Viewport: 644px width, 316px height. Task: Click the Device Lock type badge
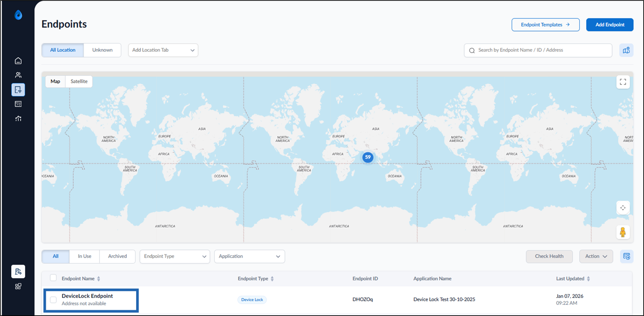point(252,299)
